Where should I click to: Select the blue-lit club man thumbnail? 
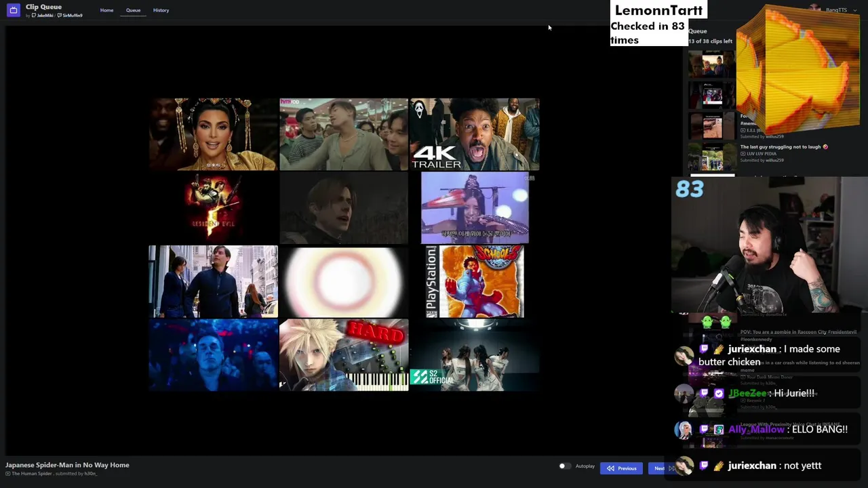(x=213, y=354)
